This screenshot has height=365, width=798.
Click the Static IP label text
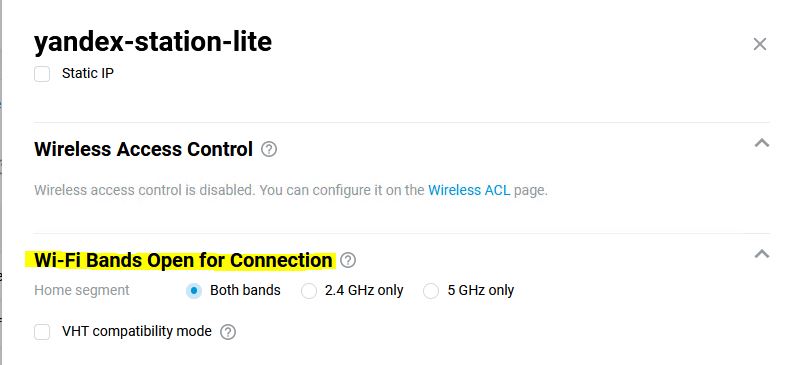88,73
